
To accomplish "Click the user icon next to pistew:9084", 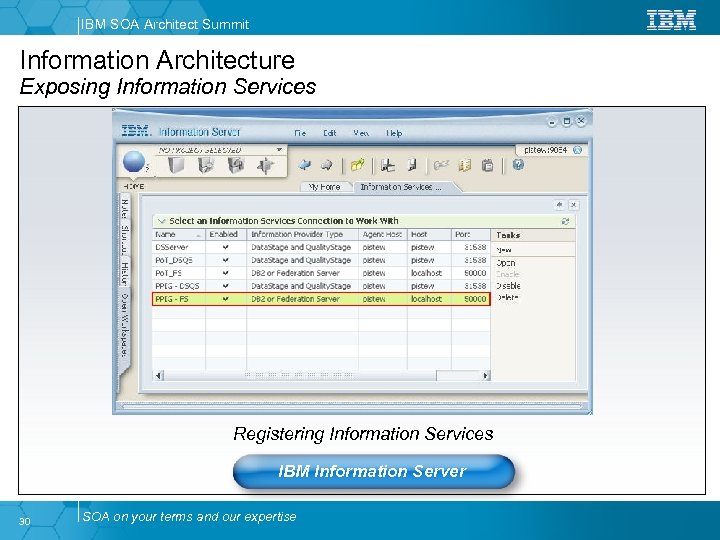I will pos(578,150).
